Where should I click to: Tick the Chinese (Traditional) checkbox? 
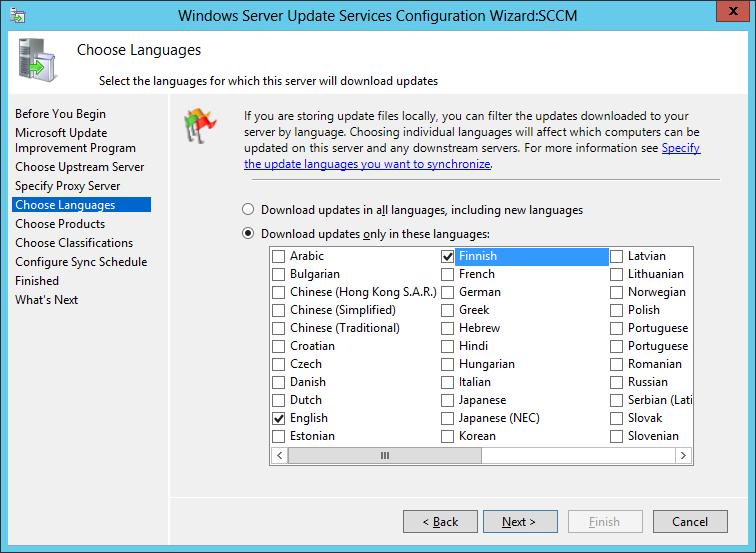(279, 328)
